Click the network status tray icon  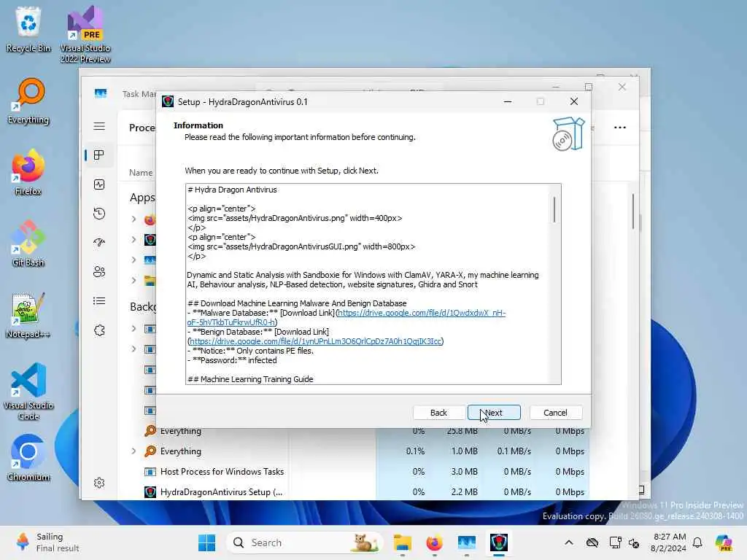pyautogui.click(x=615, y=542)
